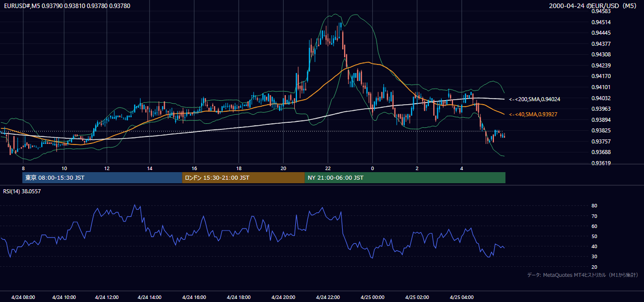Click hour label 18 on the price chart axis
Viewport: 644px width, 302px height.
pos(239,168)
